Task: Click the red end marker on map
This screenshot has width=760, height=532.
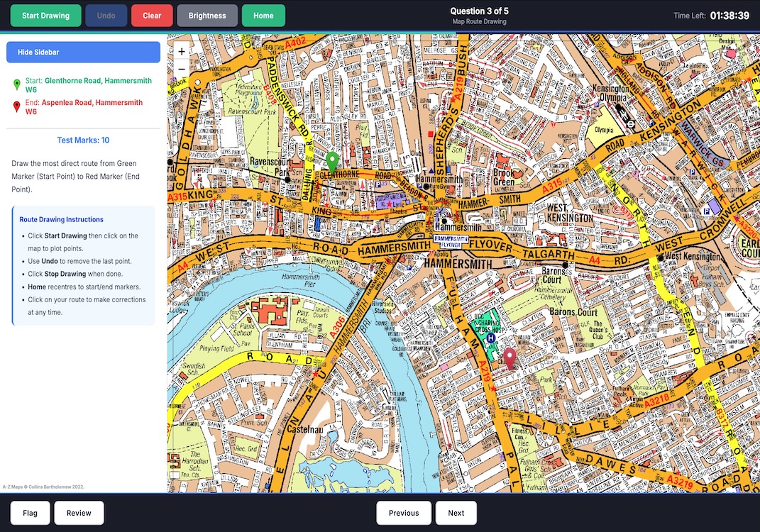Action: pyautogui.click(x=510, y=358)
